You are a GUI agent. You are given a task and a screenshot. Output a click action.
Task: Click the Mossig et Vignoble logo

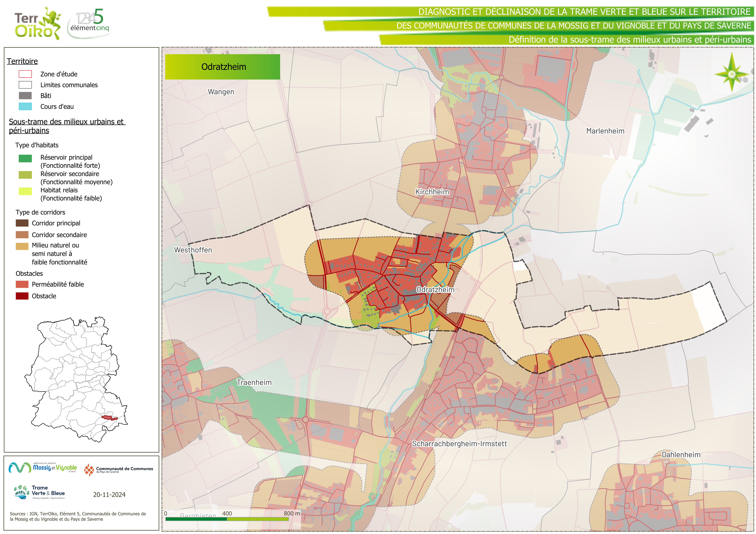[x=43, y=468]
